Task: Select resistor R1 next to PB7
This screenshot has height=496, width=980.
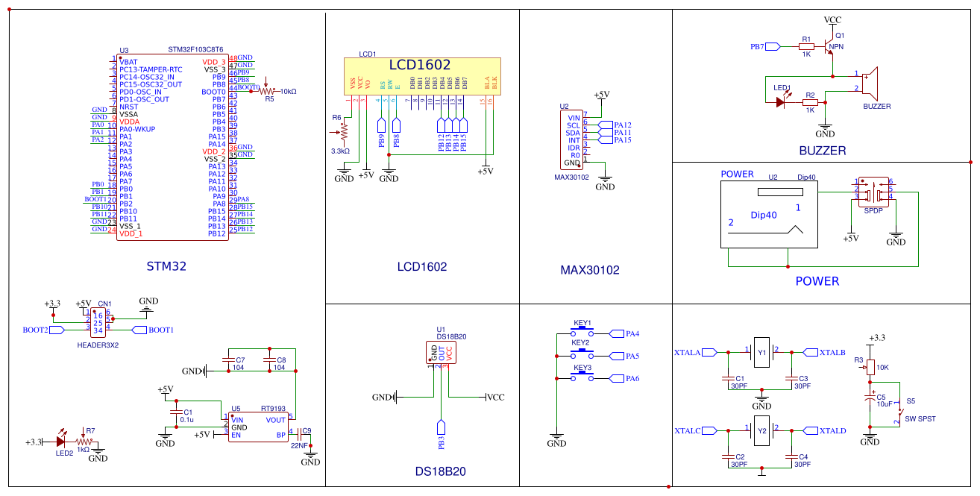Action: (806, 46)
